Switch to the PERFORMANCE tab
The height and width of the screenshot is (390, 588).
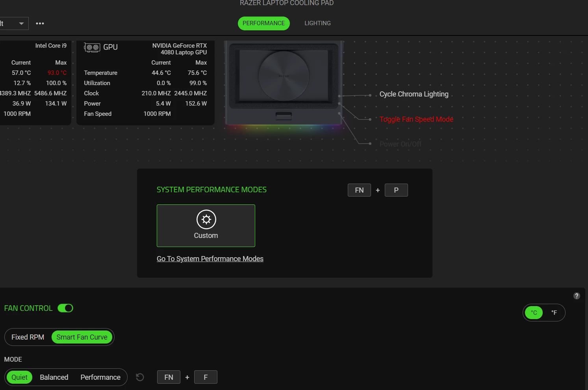click(263, 23)
